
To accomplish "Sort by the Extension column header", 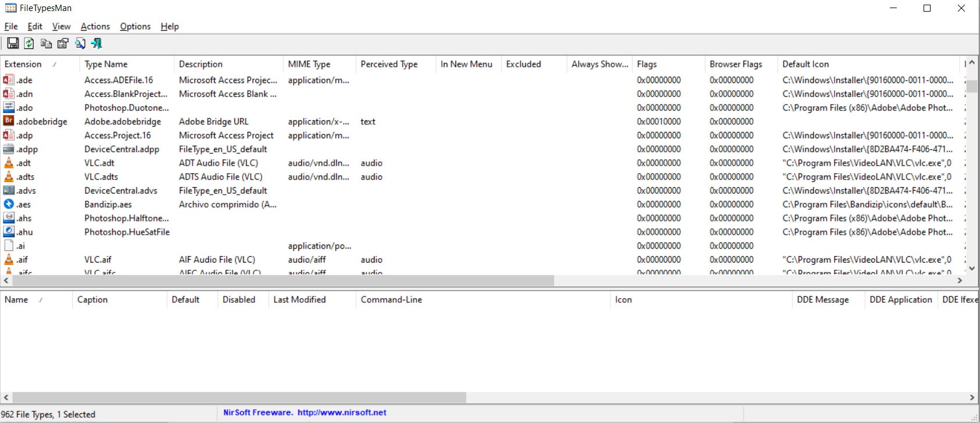I will (40, 64).
